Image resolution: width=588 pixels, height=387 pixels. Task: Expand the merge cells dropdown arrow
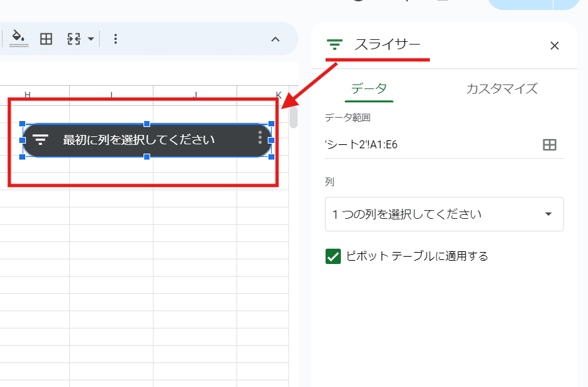90,39
